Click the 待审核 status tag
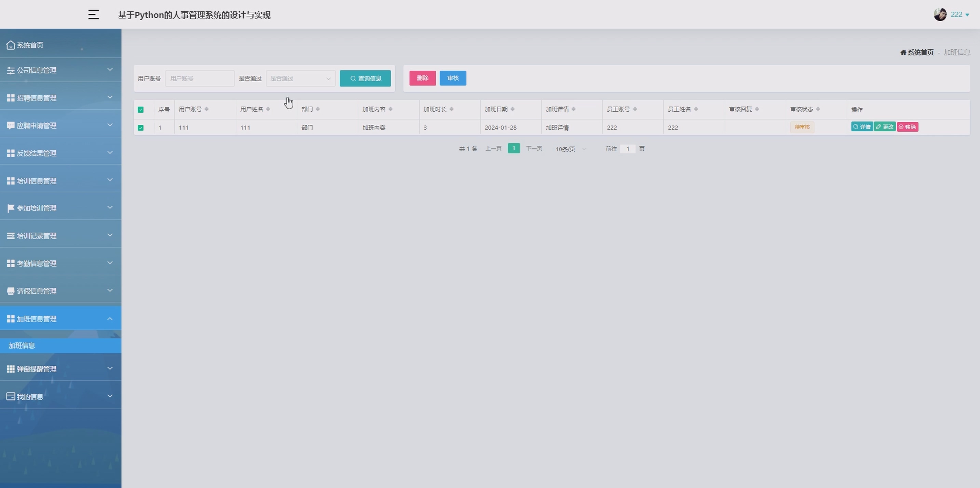 [802, 127]
